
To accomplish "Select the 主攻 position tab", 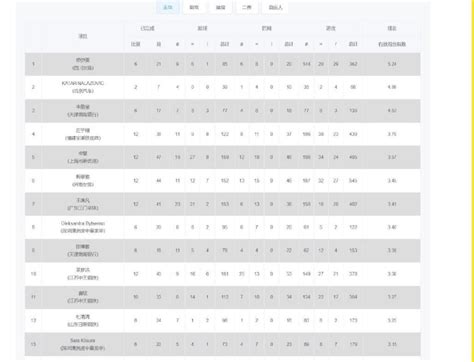I will tap(168, 7).
